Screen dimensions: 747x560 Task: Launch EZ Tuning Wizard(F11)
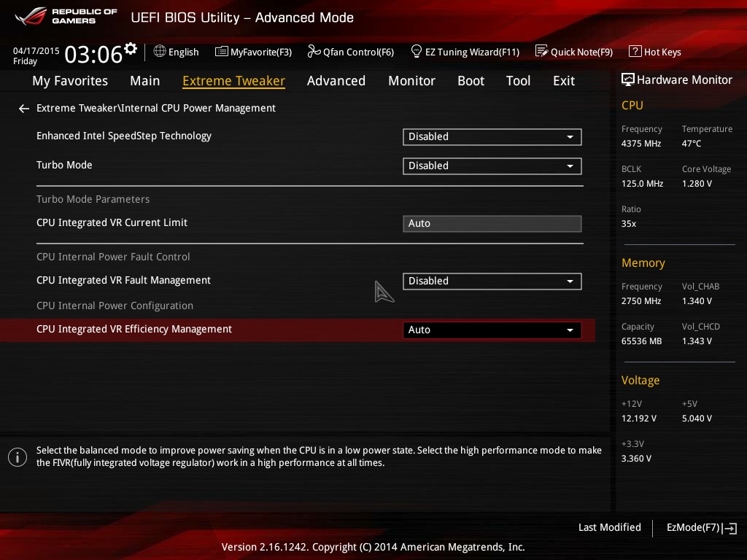(x=465, y=52)
